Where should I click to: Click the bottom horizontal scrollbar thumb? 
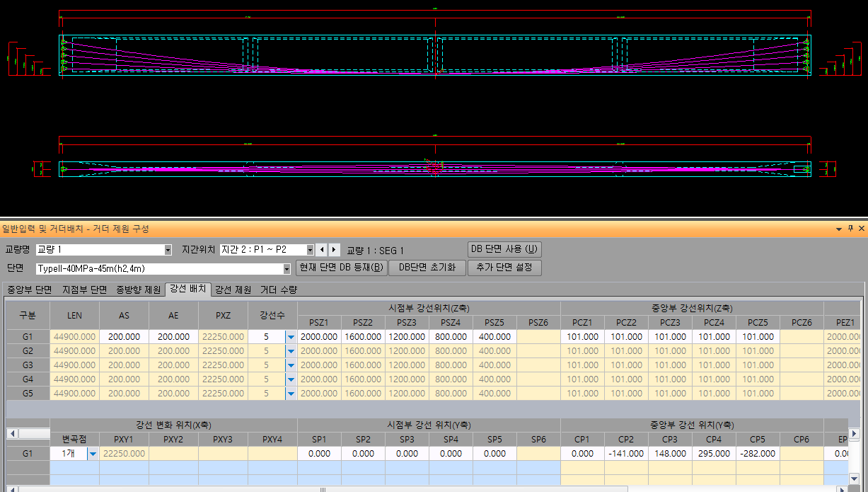click(x=323, y=488)
